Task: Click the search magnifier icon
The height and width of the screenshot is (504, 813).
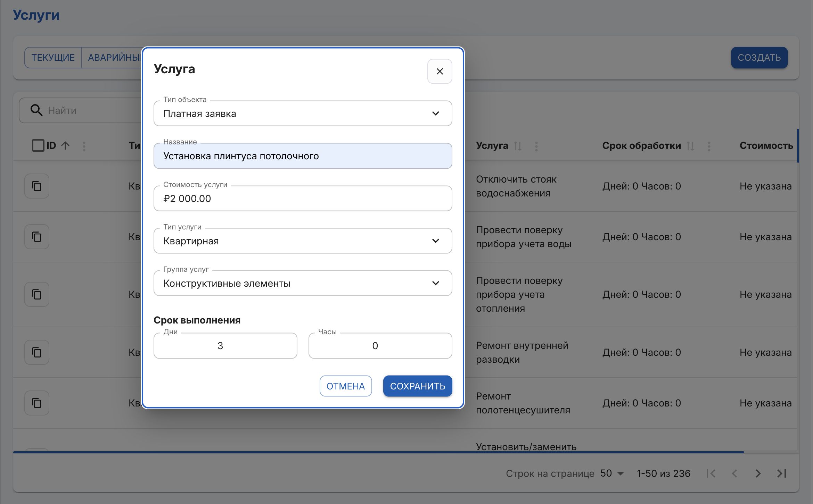Action: click(36, 110)
